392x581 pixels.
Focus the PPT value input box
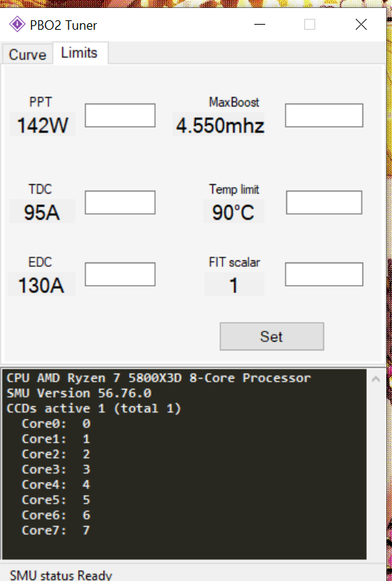120,115
